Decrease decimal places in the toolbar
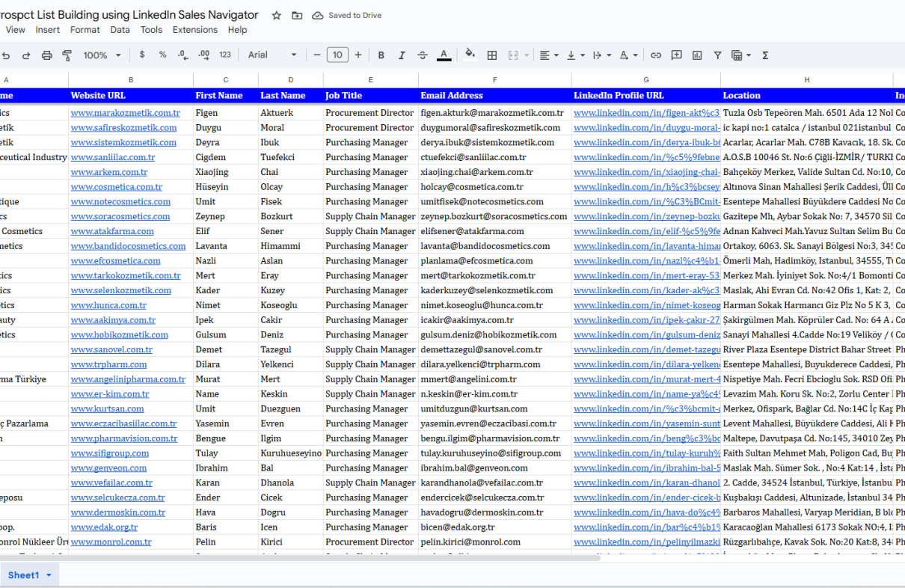The height and width of the screenshot is (588, 905). (x=183, y=55)
